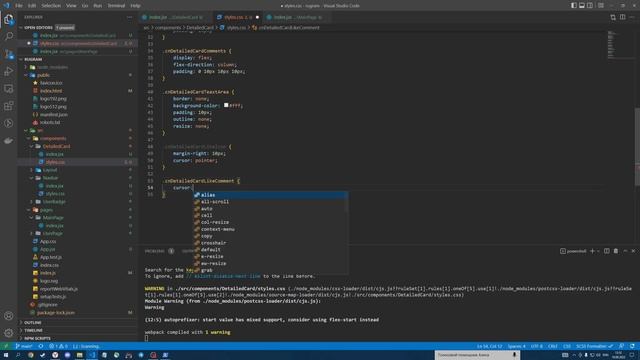Screen dimensions: 640x360
Task: Switch to the styles.css editor tab
Action: point(239,17)
